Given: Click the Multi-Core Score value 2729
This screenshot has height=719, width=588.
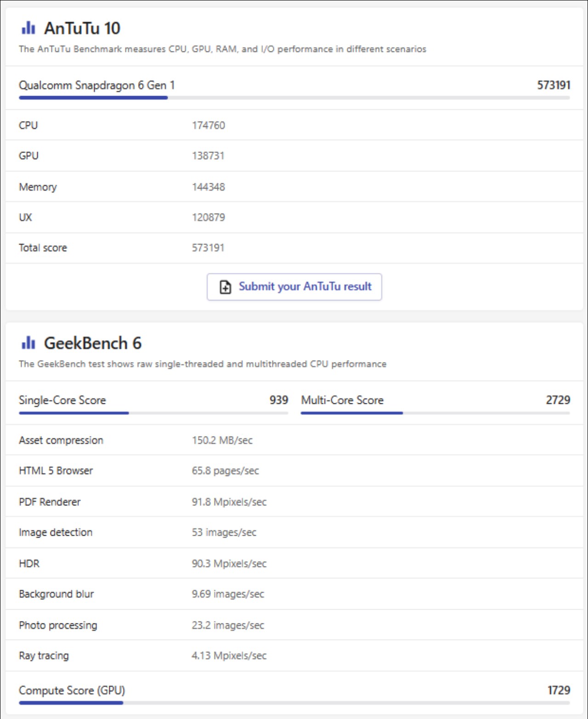Looking at the screenshot, I should [x=558, y=400].
